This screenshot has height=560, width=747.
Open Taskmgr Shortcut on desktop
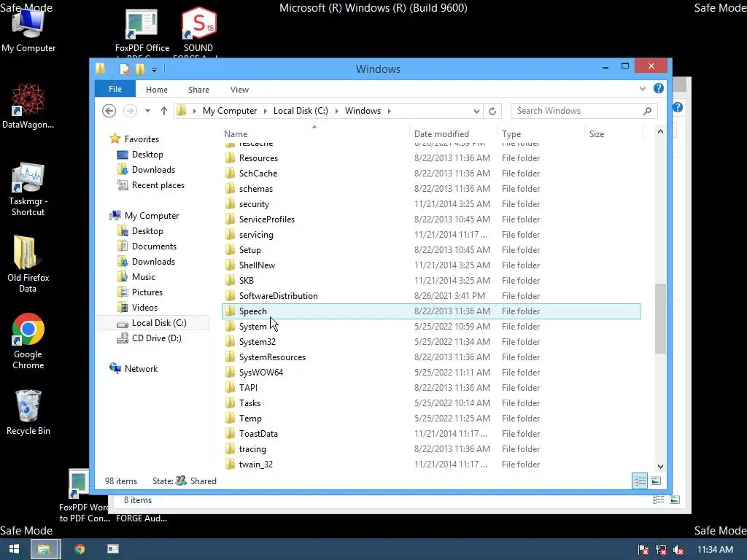28,190
